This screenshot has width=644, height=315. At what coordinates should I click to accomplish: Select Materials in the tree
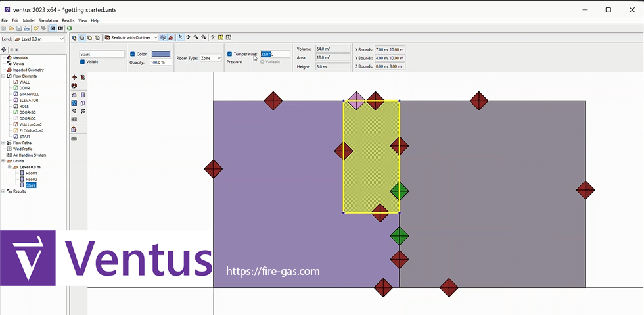point(20,58)
